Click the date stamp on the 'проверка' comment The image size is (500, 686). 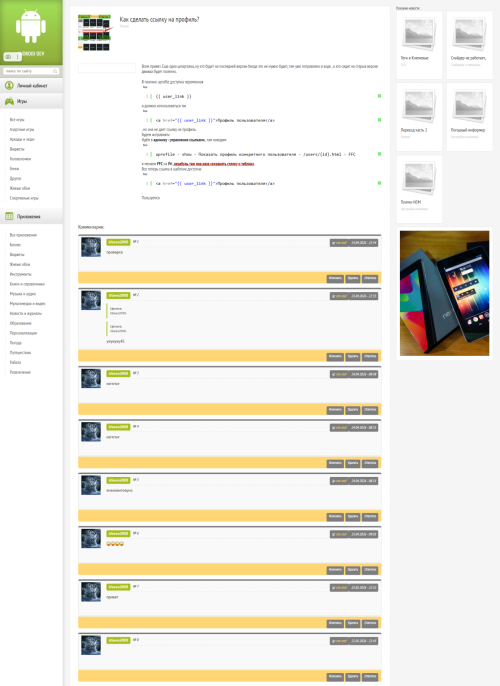click(x=364, y=243)
